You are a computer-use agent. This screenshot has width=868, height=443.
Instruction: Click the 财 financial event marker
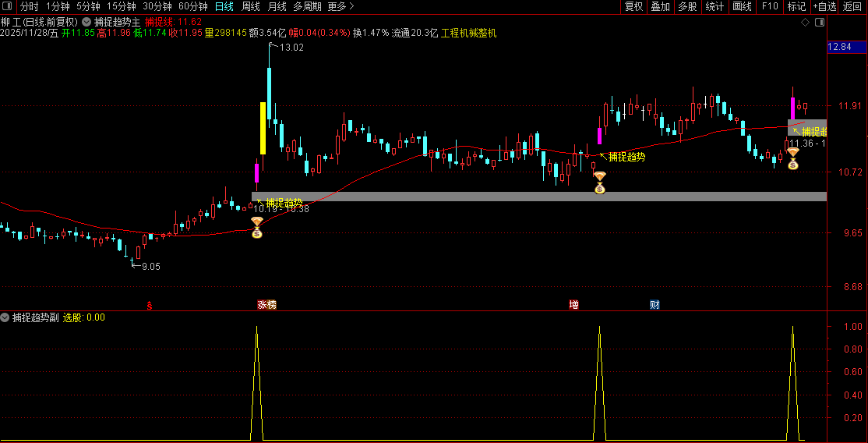point(655,304)
